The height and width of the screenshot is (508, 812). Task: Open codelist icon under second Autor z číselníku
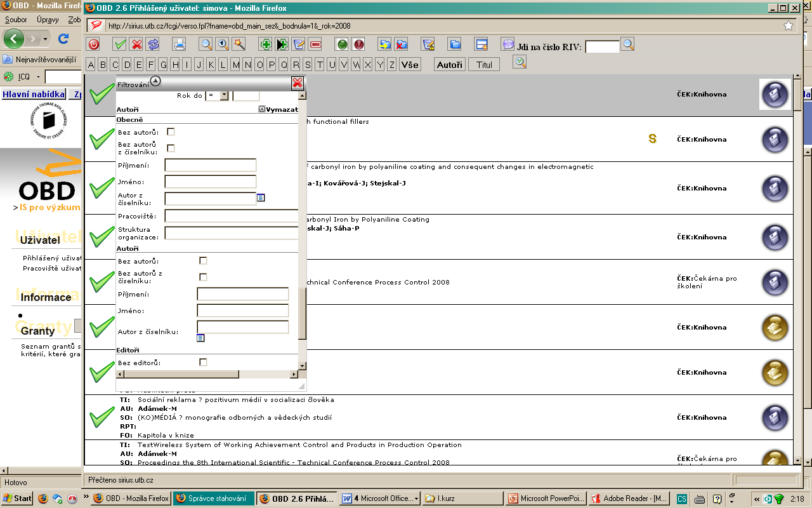point(200,338)
